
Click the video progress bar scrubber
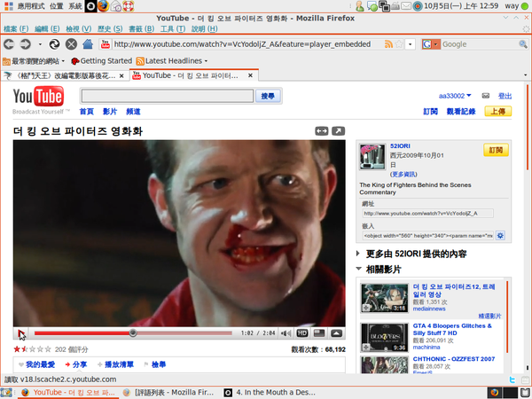[133, 333]
